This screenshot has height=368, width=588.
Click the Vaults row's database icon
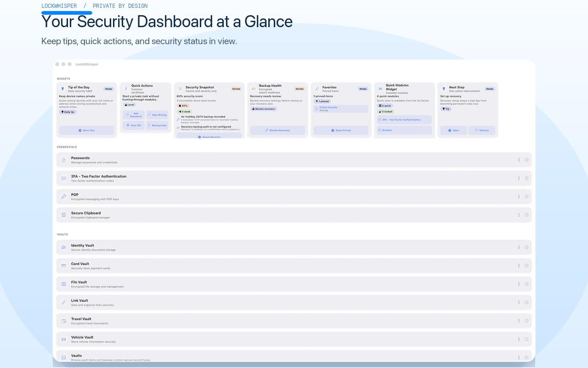pyautogui.click(x=63, y=357)
